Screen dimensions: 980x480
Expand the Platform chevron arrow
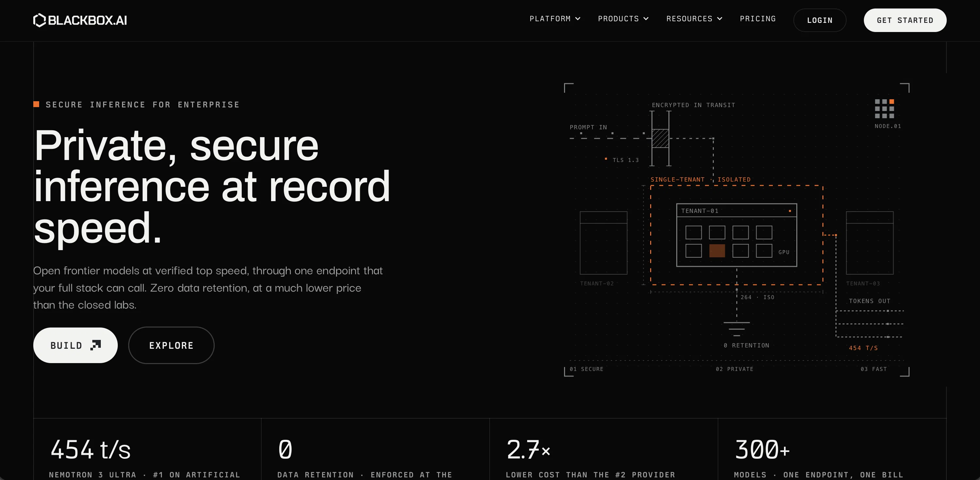click(x=578, y=19)
